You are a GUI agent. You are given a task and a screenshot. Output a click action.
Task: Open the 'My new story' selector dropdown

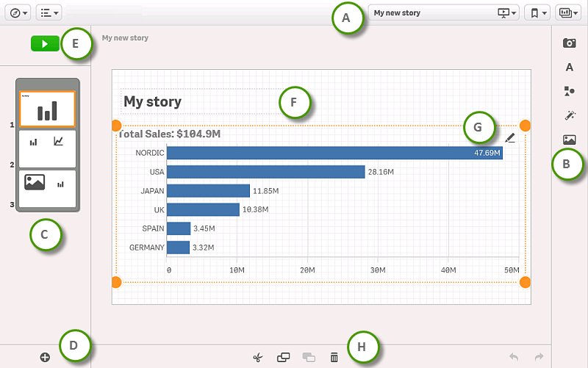[x=445, y=12]
